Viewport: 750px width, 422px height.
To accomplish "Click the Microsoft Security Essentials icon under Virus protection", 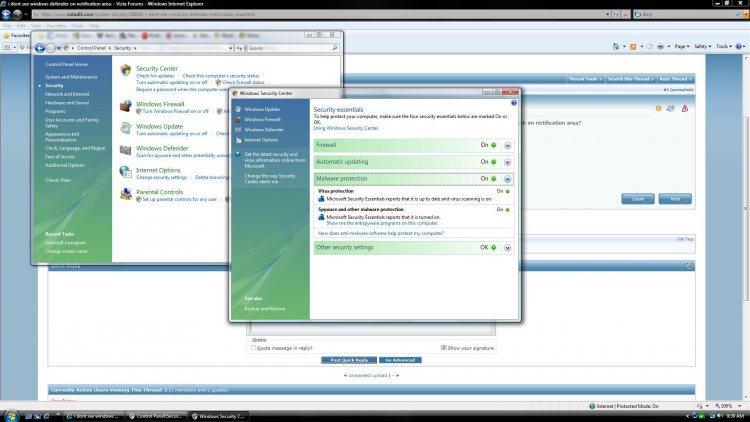I will [x=321, y=199].
